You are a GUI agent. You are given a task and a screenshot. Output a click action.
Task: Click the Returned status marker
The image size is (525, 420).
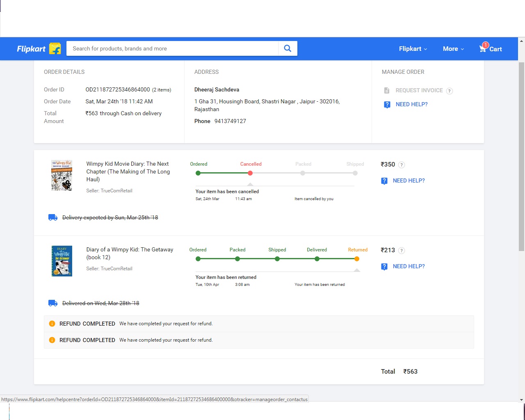pos(357,259)
